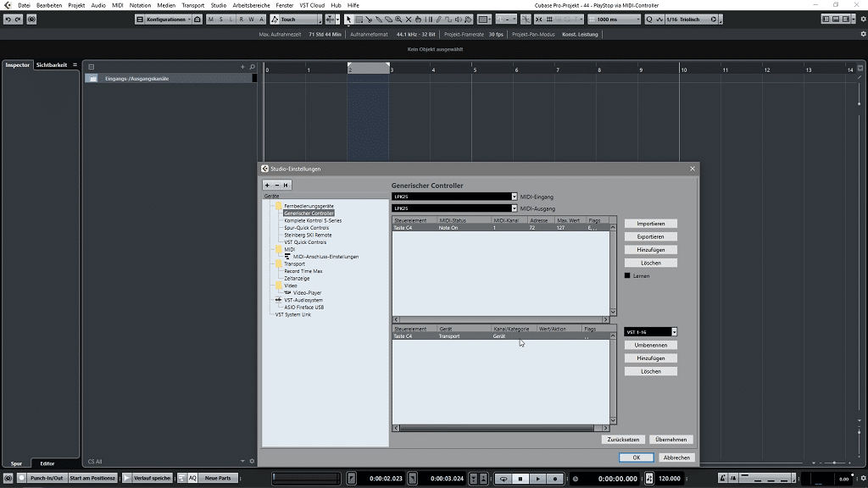Toggle Start am Positionsz button
This screenshot has height=488, width=868.
click(92, 478)
